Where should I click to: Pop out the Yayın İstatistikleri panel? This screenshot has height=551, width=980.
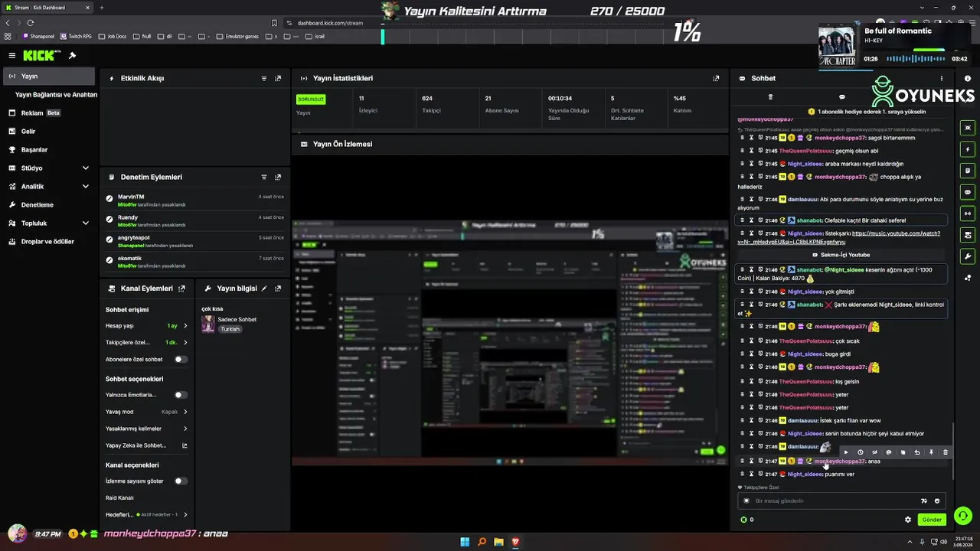[716, 78]
